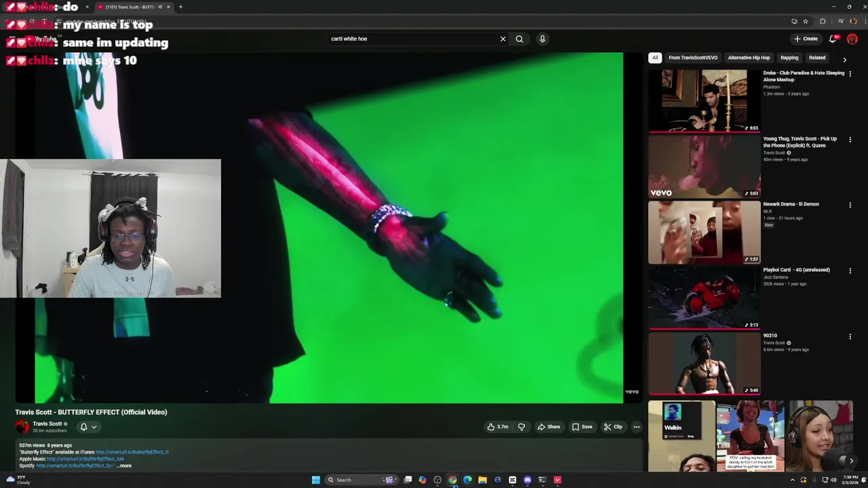Bookmark this page with the star icon

806,21
